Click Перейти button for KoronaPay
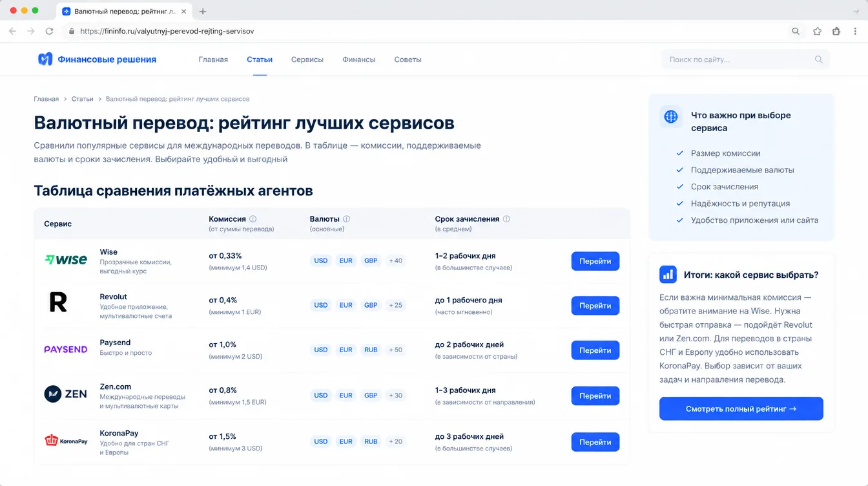The width and height of the screenshot is (868, 486). click(595, 442)
